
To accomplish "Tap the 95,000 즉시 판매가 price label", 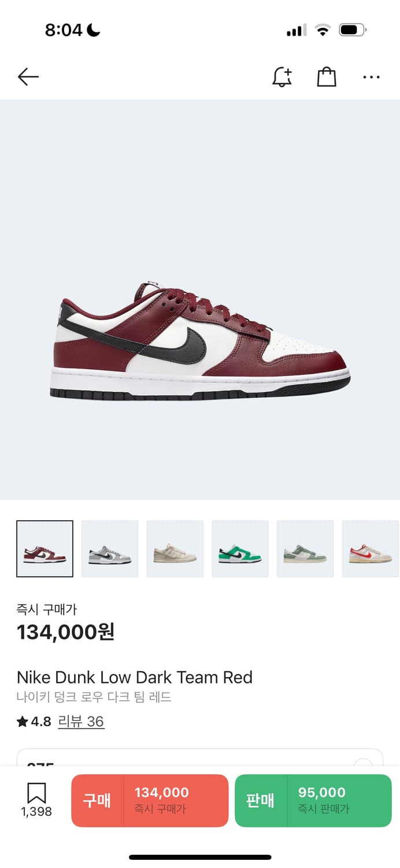I will [324, 800].
